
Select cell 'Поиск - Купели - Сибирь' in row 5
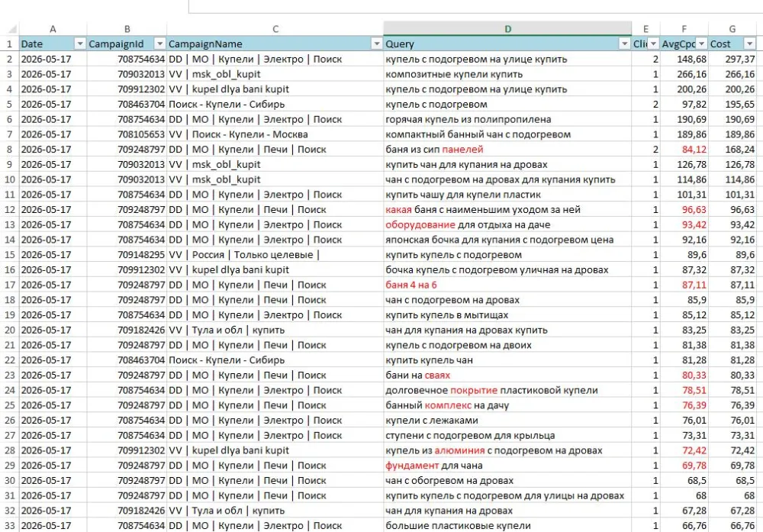click(275, 104)
